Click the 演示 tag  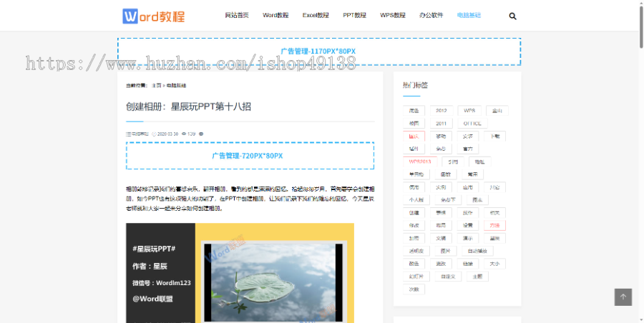[x=467, y=238]
